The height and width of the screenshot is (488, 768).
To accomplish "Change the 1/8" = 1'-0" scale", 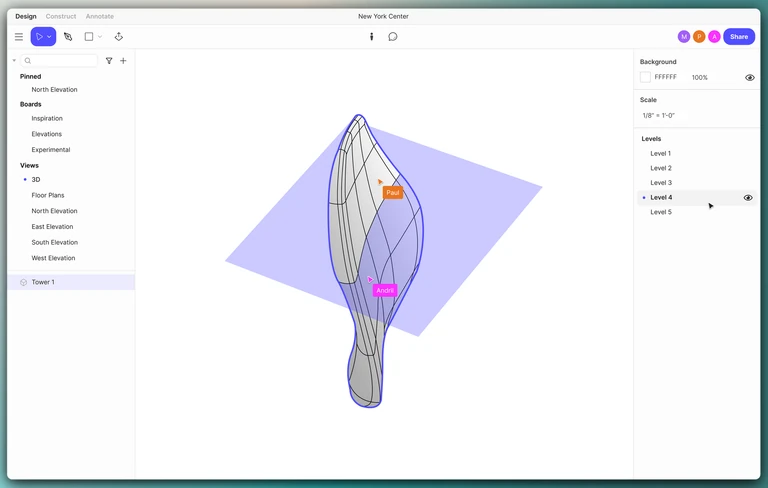I will click(x=659, y=116).
